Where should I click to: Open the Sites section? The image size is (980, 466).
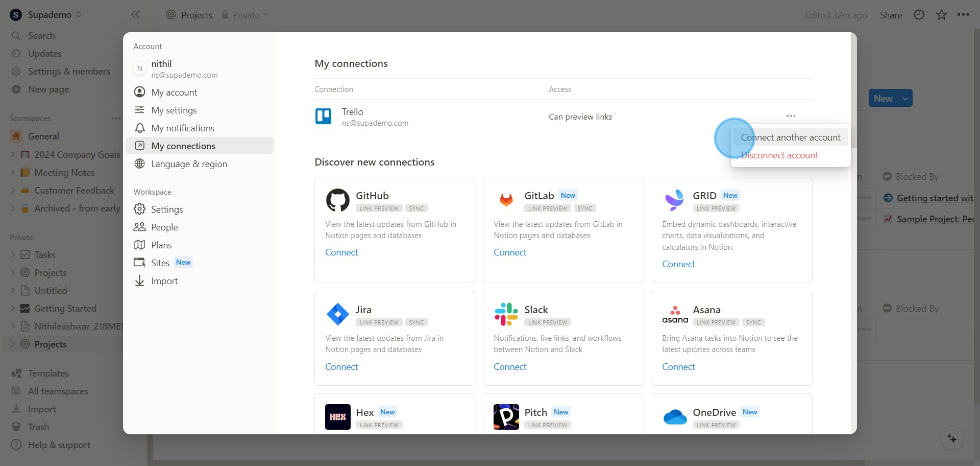200,263
